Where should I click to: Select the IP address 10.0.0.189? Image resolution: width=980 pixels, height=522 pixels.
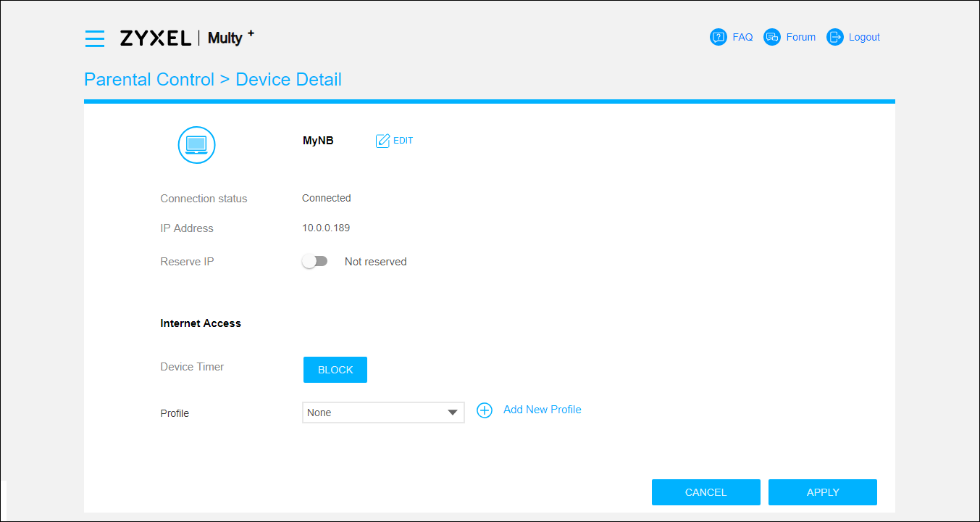pyautogui.click(x=326, y=228)
